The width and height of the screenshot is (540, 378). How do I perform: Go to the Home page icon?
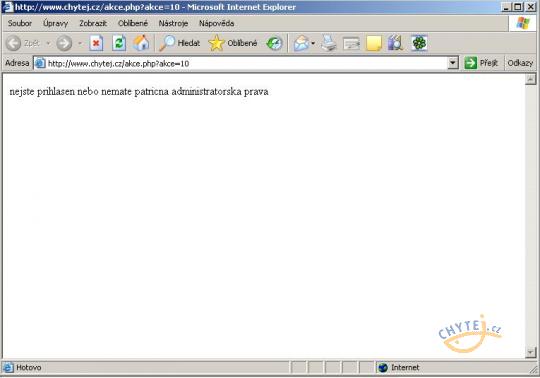pos(141,43)
